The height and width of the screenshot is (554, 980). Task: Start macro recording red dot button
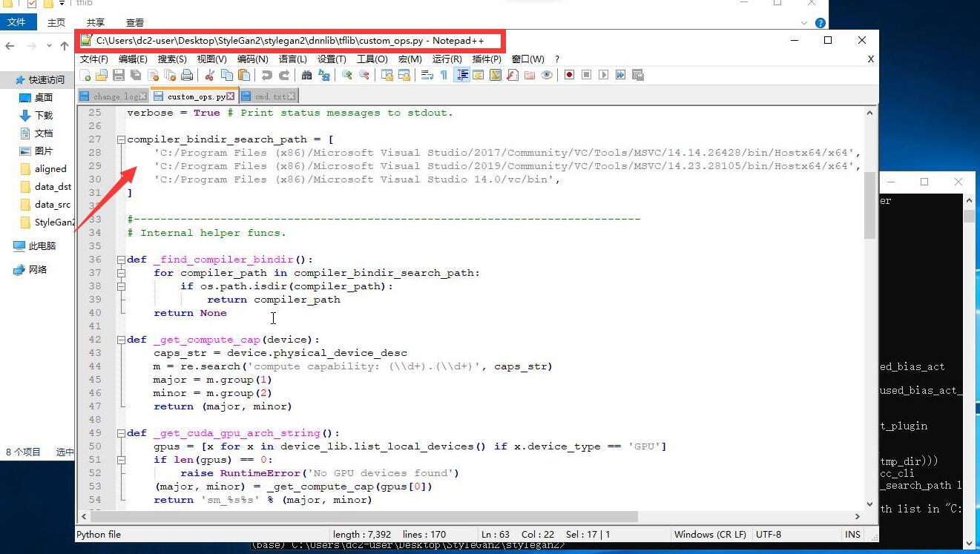tap(569, 75)
